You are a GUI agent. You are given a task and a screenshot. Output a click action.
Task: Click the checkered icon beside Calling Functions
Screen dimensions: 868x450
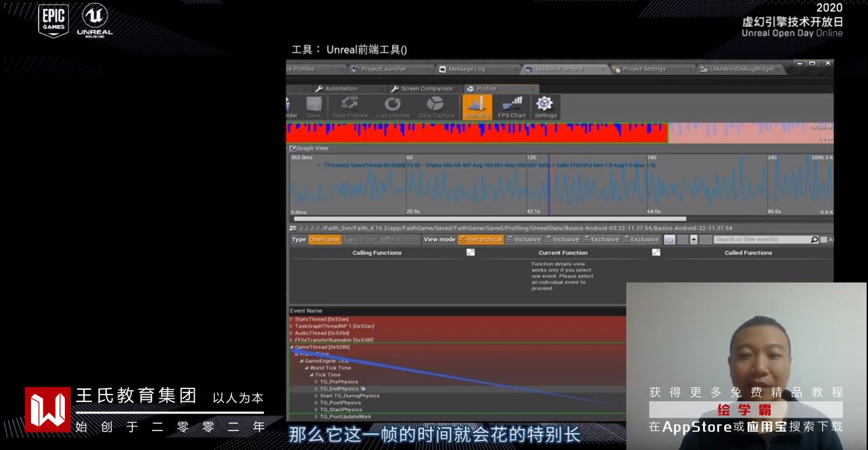click(471, 252)
